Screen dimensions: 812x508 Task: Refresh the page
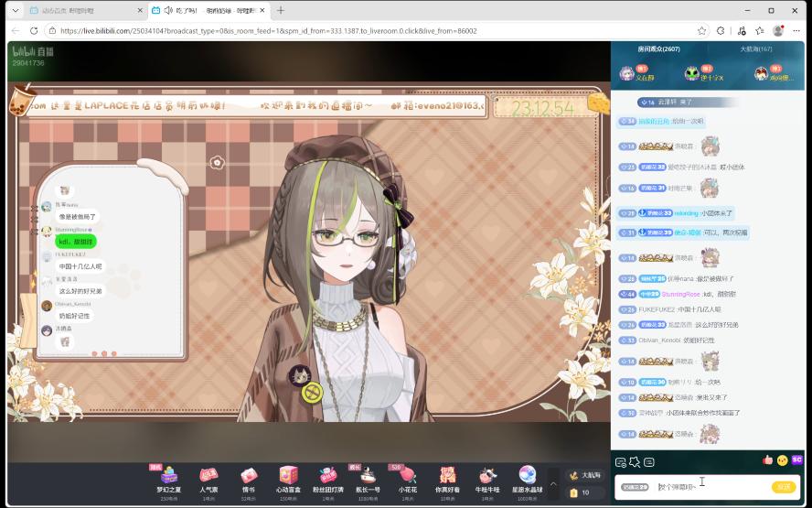tap(34, 31)
